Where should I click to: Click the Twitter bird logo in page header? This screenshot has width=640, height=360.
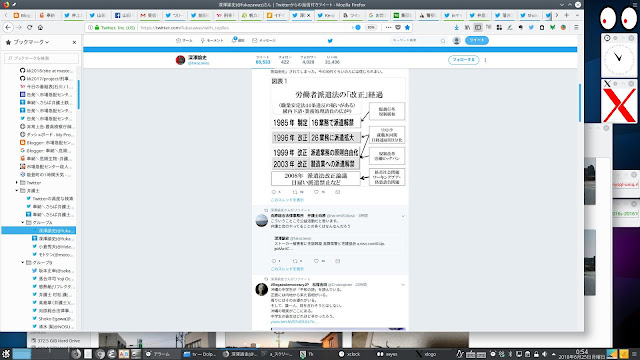pyautogui.click(x=330, y=40)
